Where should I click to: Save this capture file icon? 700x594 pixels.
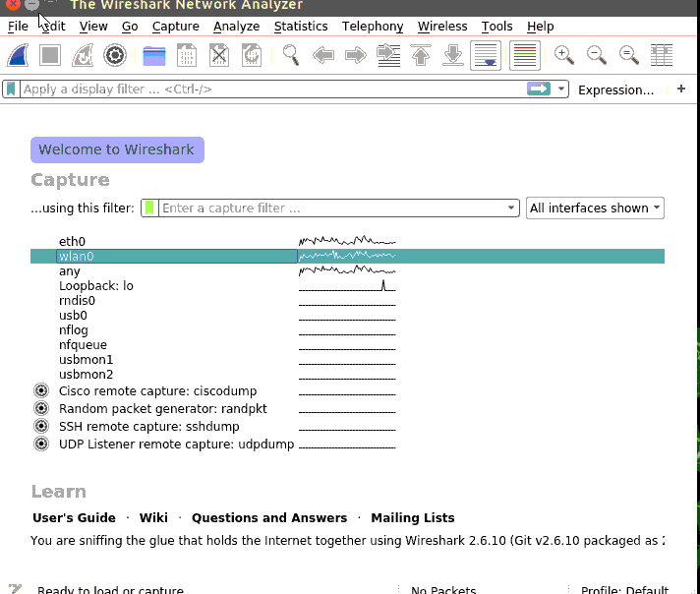click(x=187, y=55)
